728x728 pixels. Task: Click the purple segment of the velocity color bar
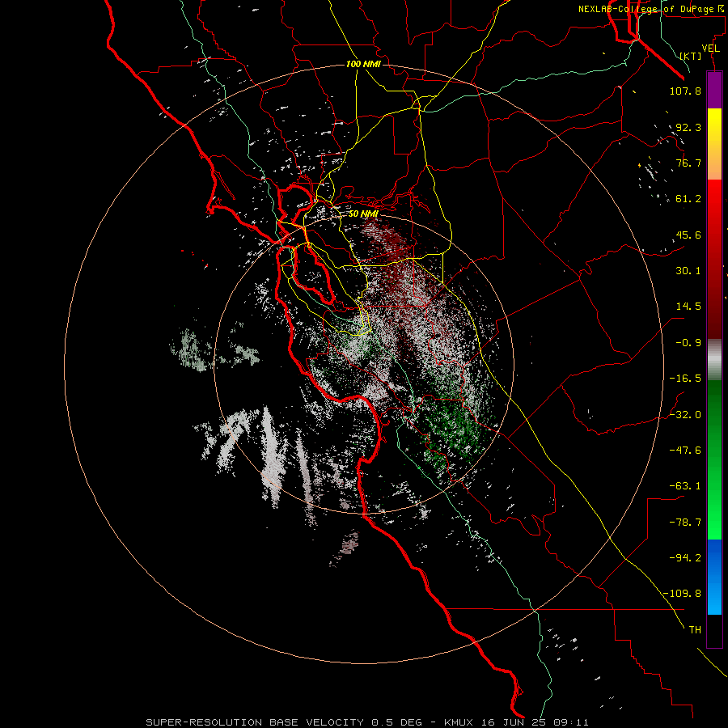coord(714,91)
